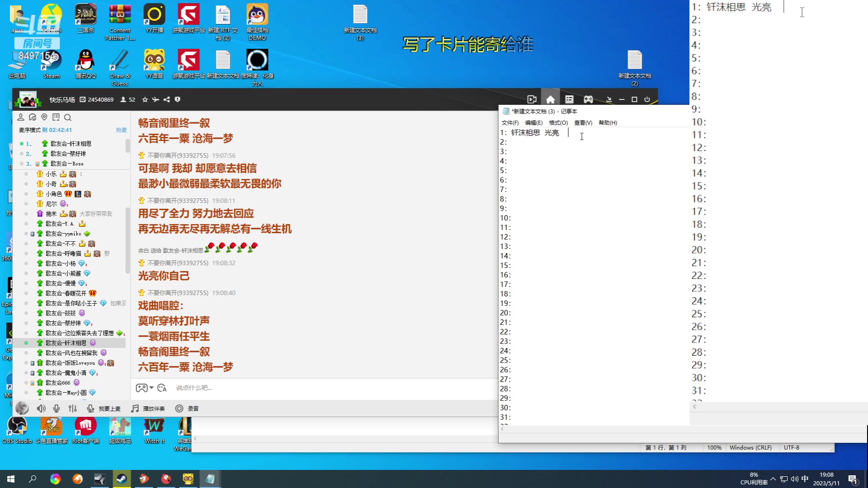
Task: Open the Windows system tray overflow chevron
Action: 773,479
